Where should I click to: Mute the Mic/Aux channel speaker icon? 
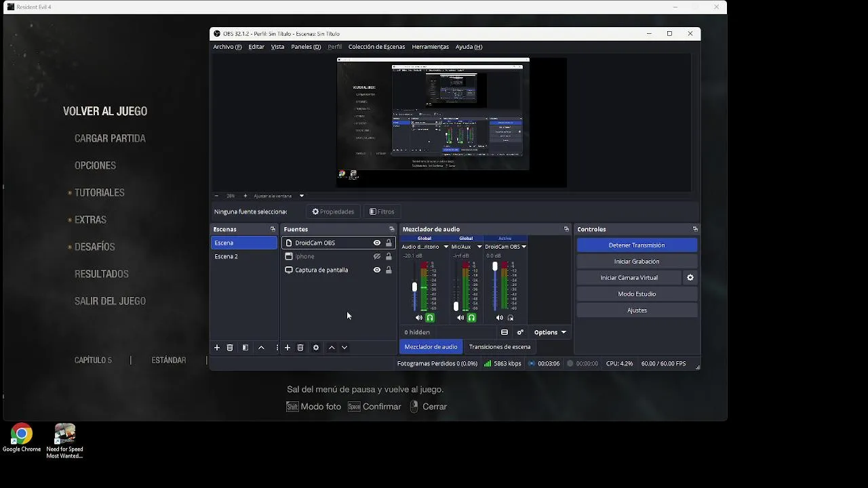coord(460,318)
